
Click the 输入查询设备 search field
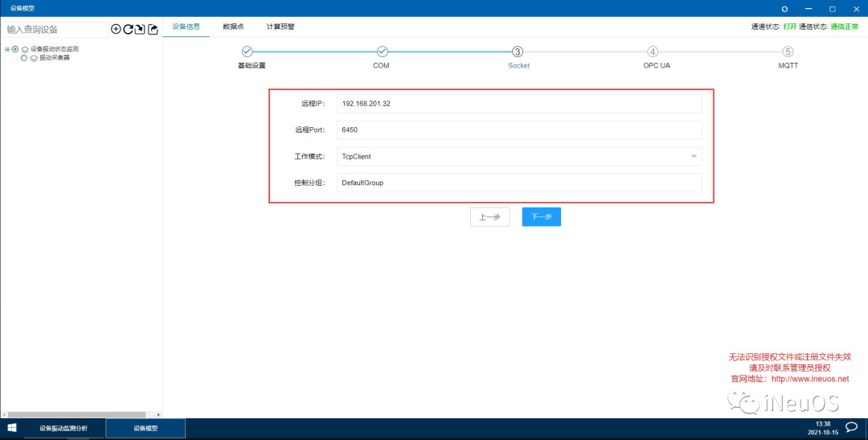(55, 30)
